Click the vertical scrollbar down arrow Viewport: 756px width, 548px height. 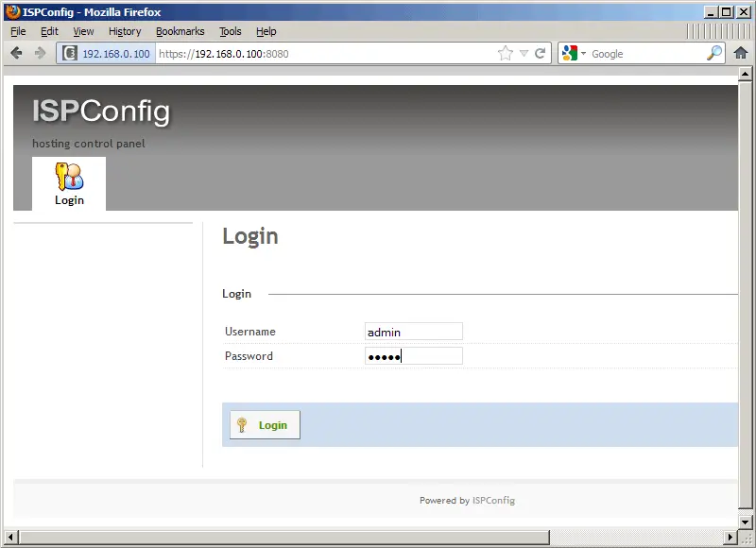pos(744,522)
